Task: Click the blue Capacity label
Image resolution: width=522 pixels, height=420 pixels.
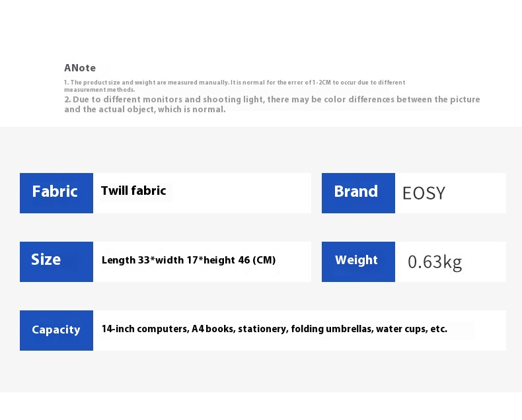Action: 56,330
